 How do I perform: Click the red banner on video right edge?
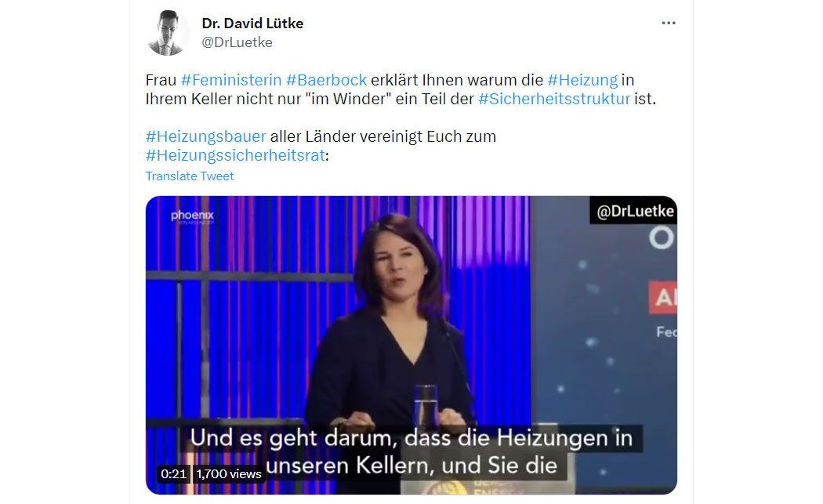(663, 298)
